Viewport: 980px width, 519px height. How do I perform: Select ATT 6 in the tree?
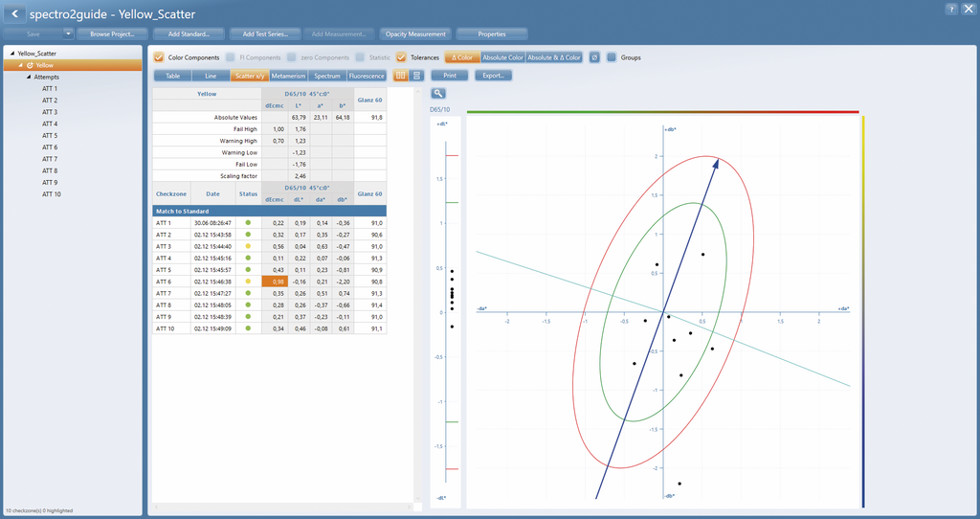50,147
